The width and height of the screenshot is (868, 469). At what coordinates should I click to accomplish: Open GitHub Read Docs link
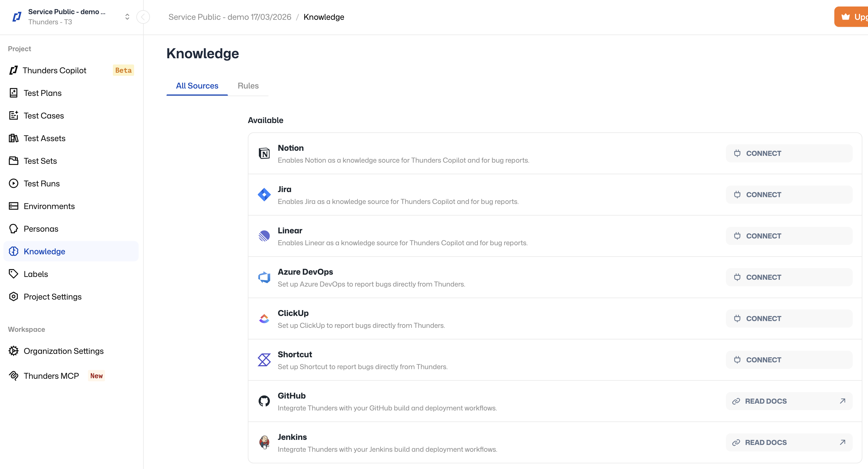click(x=789, y=401)
